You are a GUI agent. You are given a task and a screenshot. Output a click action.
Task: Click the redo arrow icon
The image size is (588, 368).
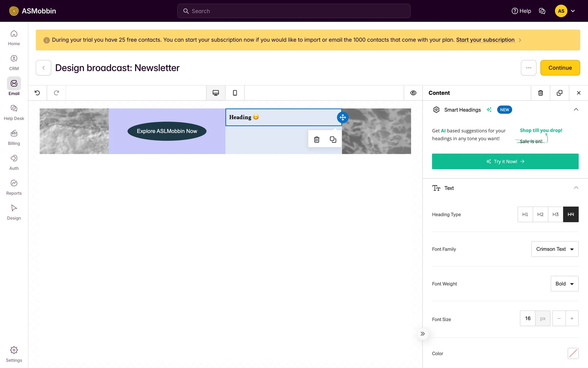pos(56,93)
